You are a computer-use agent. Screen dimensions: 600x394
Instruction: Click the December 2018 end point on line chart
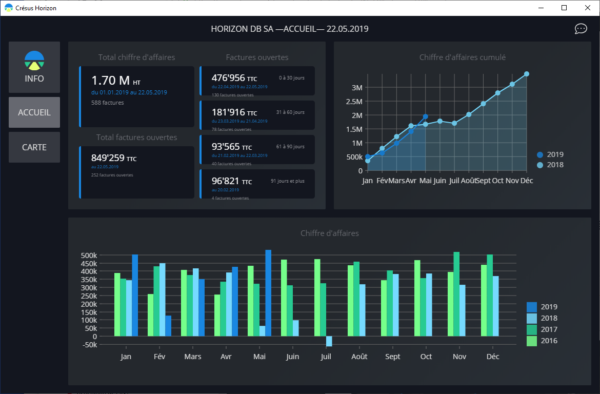click(527, 74)
